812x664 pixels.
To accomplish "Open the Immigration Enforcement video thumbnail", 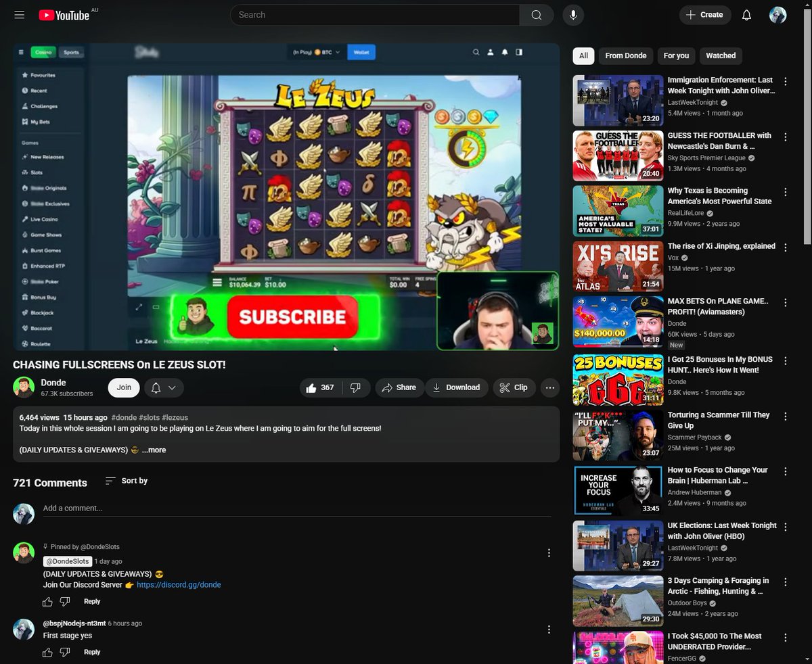I will (618, 100).
